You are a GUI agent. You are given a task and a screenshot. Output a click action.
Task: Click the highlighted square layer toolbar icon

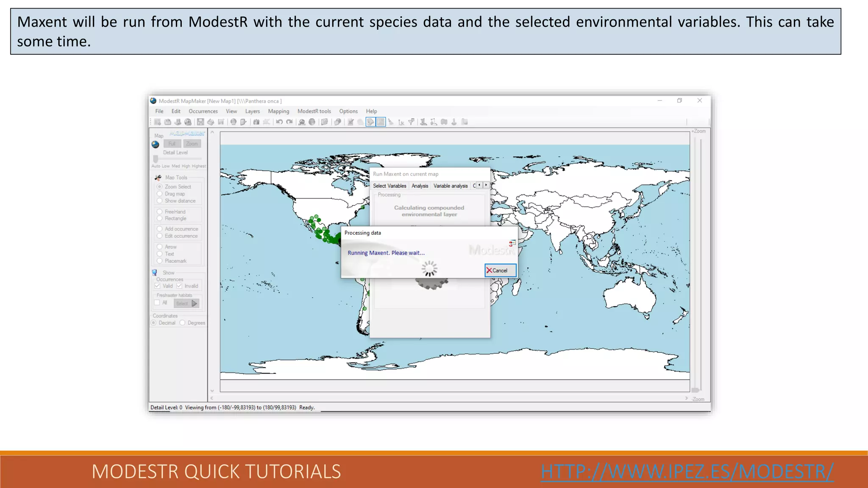(x=381, y=122)
